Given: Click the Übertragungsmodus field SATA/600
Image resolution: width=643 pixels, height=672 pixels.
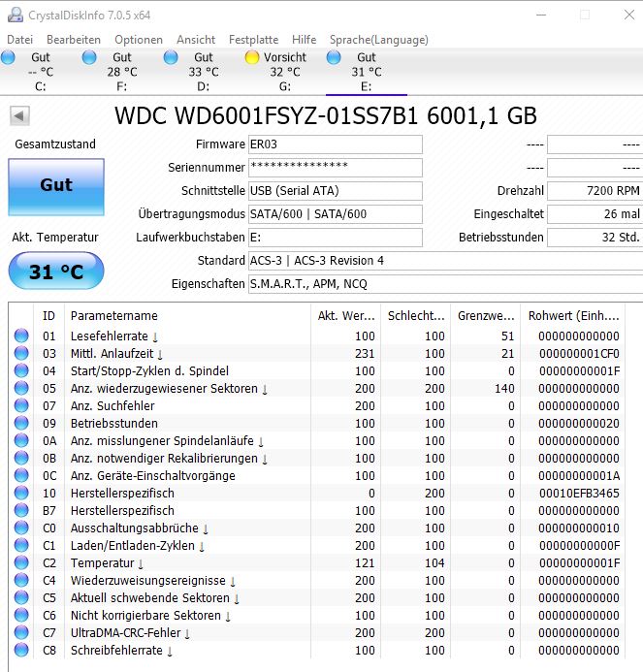Looking at the screenshot, I should coord(336,214).
